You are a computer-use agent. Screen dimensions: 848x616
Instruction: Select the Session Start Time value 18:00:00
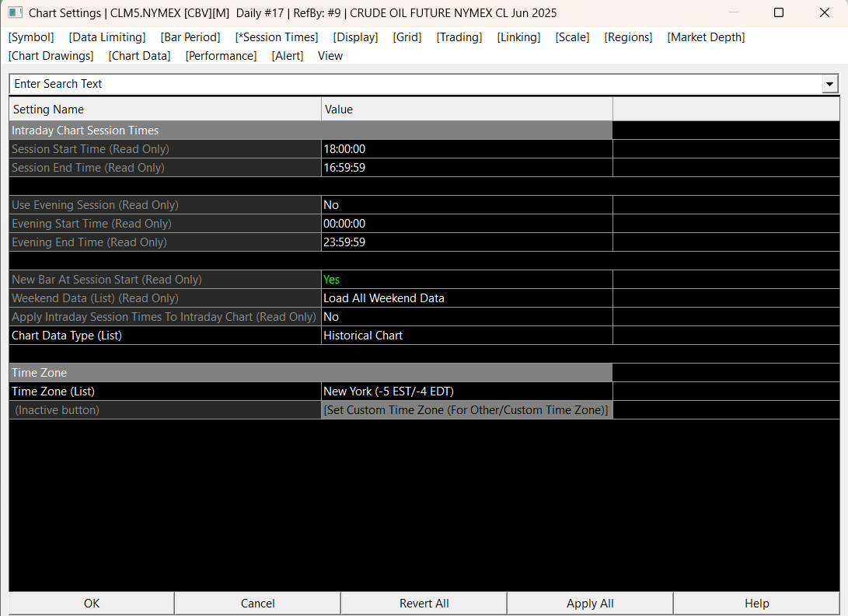tap(466, 149)
